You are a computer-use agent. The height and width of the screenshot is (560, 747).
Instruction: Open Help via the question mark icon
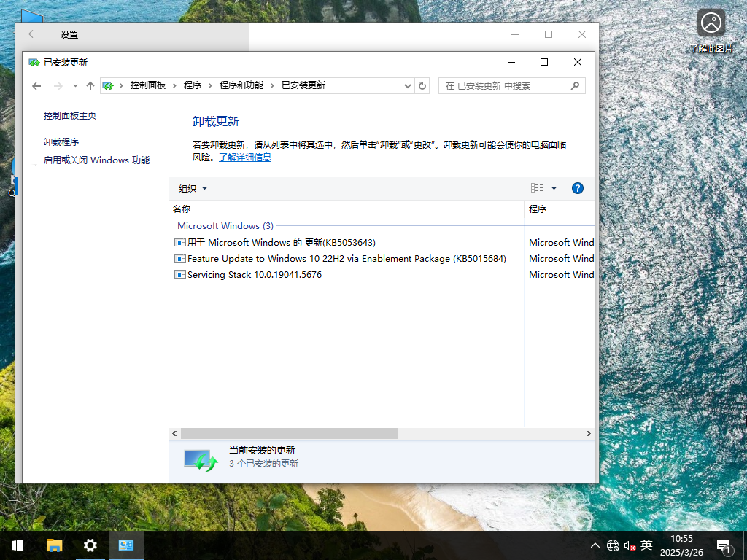tap(577, 188)
